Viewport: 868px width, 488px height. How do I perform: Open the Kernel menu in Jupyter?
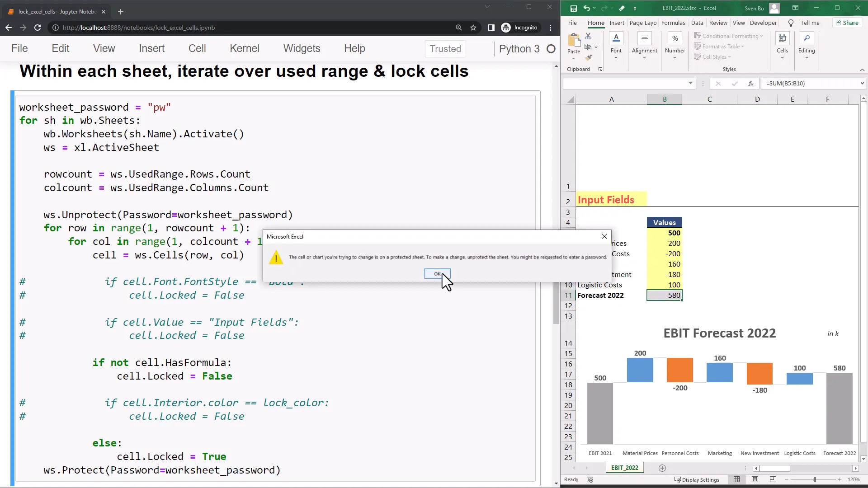(x=244, y=48)
